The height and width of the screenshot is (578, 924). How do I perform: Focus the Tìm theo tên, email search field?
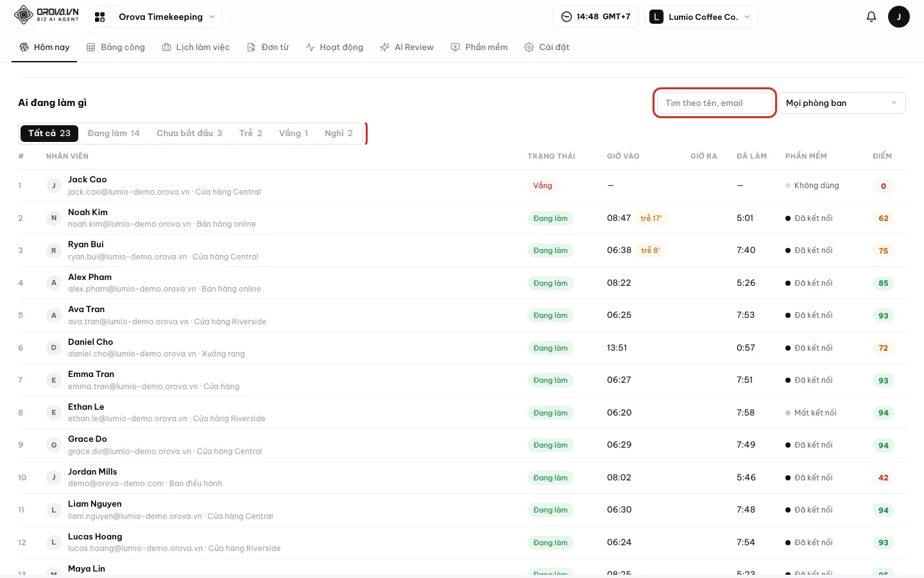click(715, 103)
